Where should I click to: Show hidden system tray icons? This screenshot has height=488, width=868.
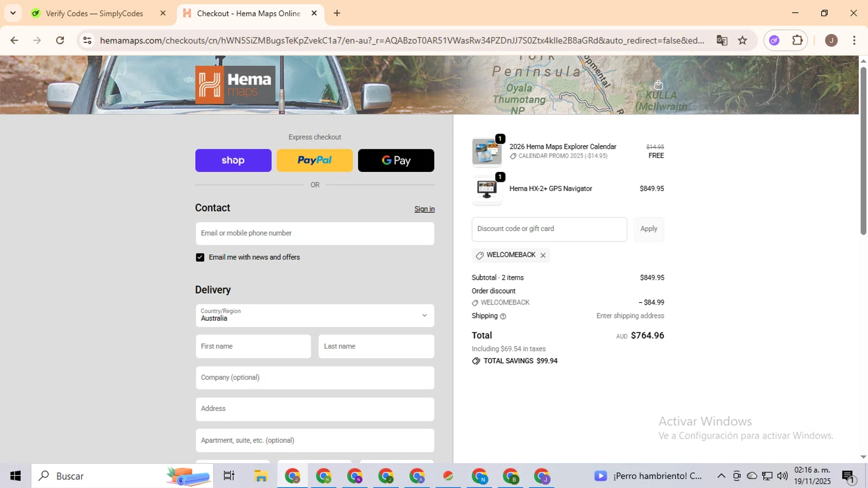[x=721, y=476]
